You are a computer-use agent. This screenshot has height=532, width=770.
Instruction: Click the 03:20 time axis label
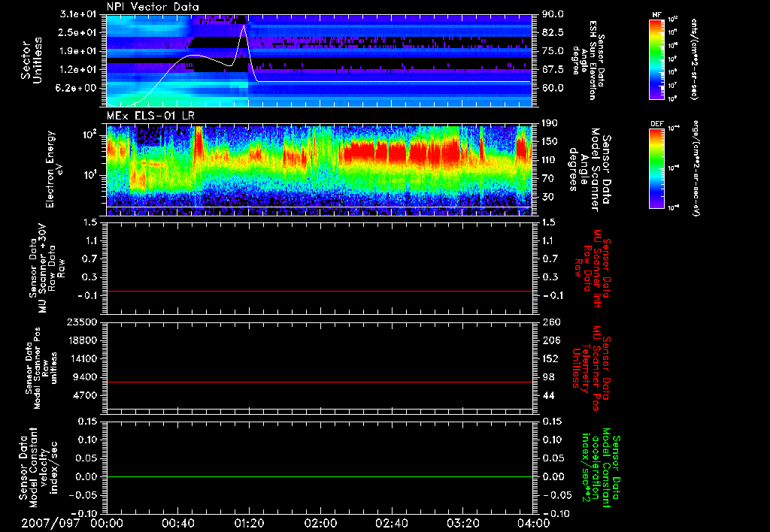pyautogui.click(x=462, y=523)
